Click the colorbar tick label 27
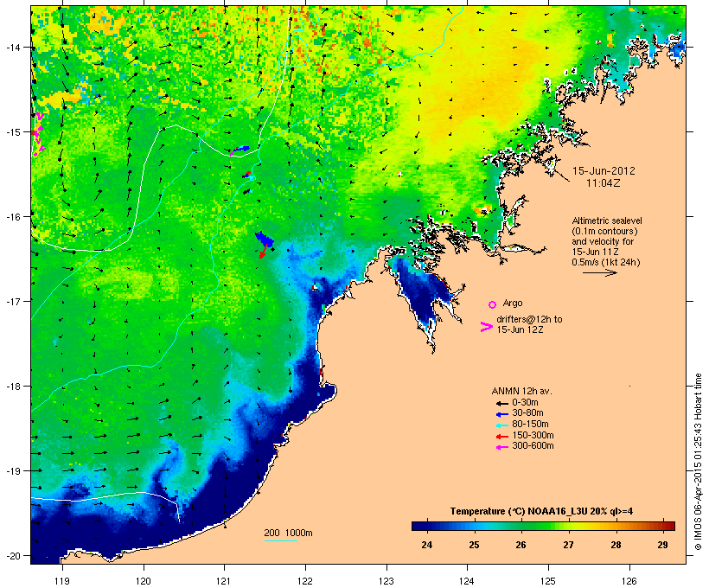Image resolution: width=709 pixels, height=588 pixels. point(568,545)
